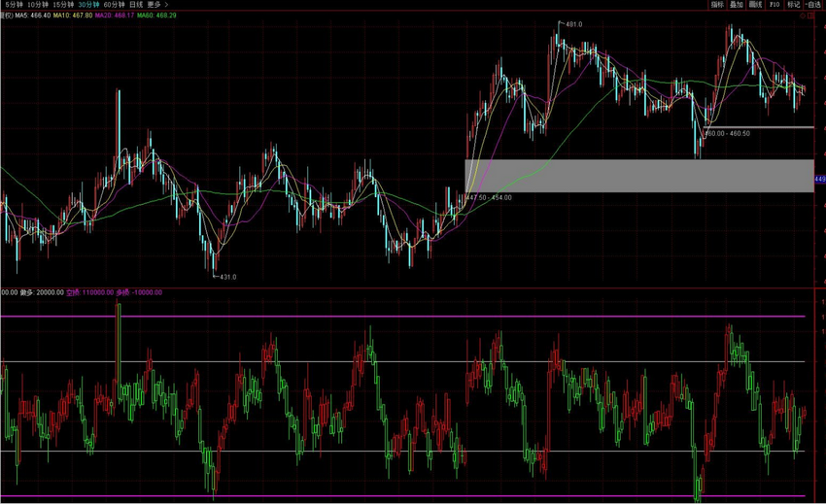Click the magenta MA20 indicator label
The height and width of the screenshot is (504, 826).
click(x=115, y=16)
